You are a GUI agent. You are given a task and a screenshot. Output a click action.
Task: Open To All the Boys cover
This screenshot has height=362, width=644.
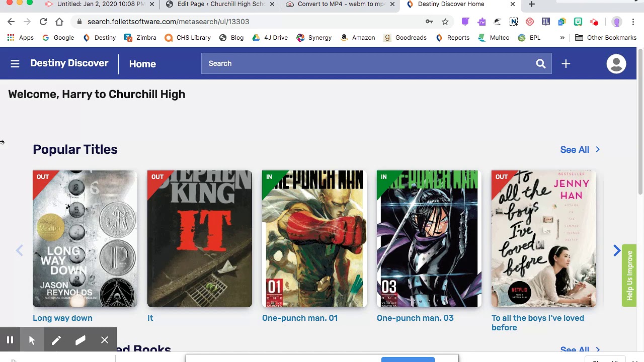pyautogui.click(x=544, y=239)
